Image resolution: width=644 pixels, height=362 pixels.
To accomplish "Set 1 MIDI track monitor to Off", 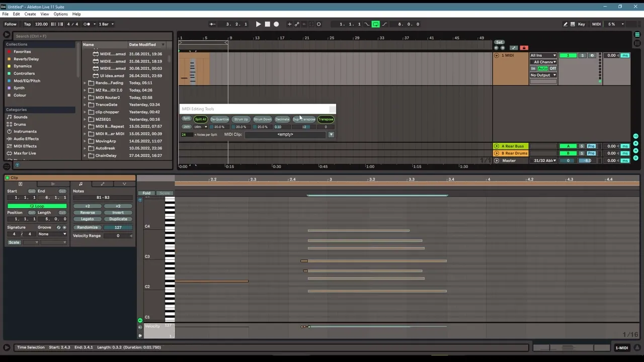I will pos(552,68).
